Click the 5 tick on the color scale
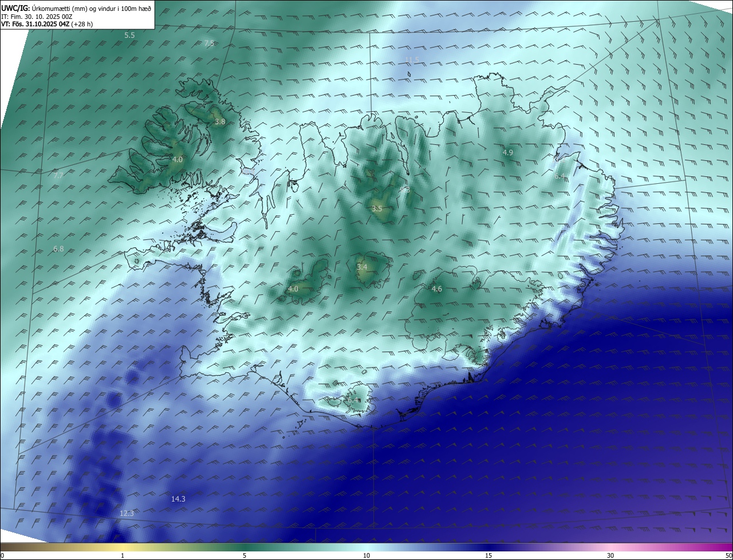This screenshot has height=560, width=733. pos(245,555)
